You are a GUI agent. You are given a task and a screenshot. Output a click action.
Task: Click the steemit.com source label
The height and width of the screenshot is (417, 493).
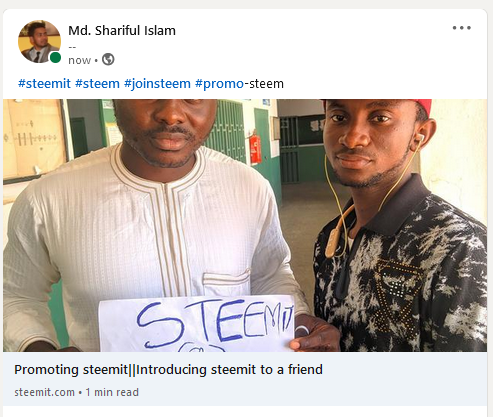(x=44, y=392)
